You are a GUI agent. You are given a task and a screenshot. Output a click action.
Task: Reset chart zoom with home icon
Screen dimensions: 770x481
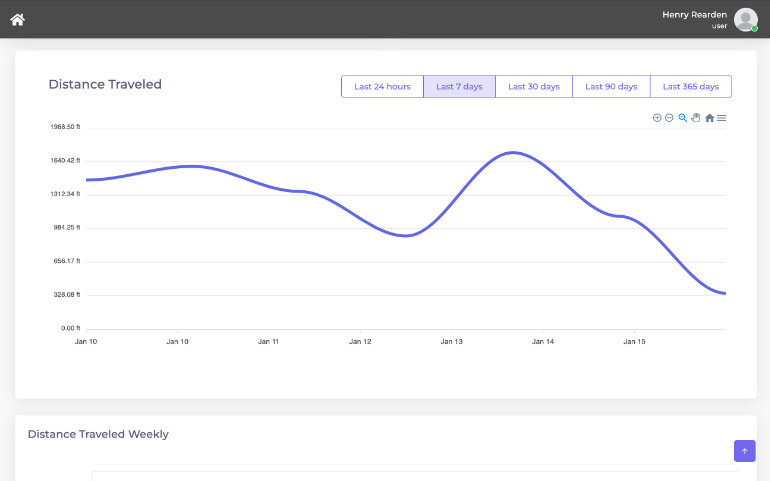(x=709, y=118)
